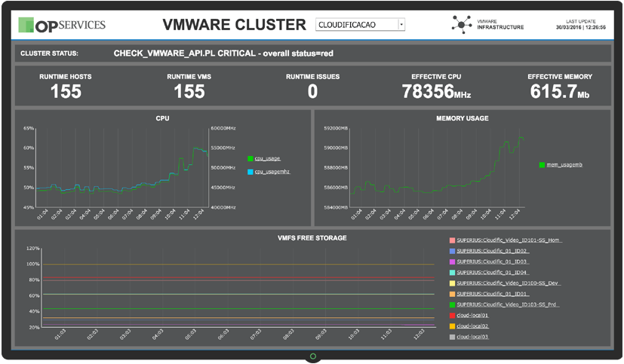Open SUPERIUS:Cloudific_Video_ID103-SS_Prd legend link
Image resolution: width=624 pixels, height=364 pixels.
pos(508,304)
